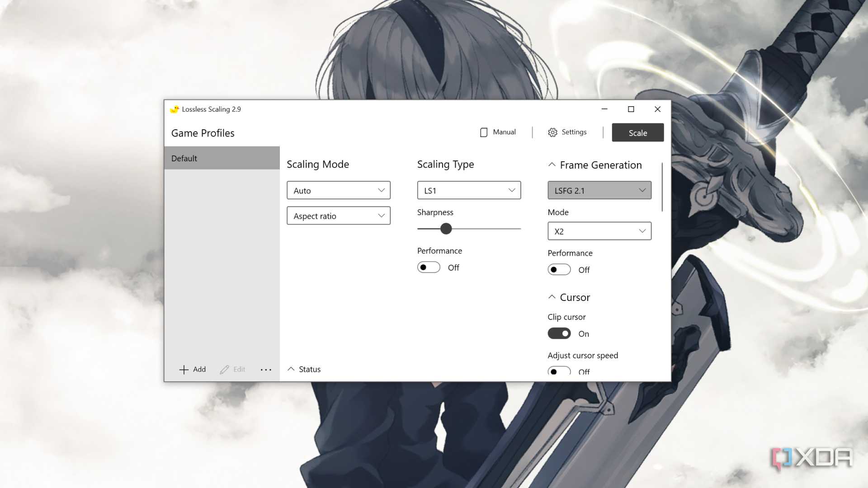Enable the Adjust cursor speed switch
This screenshot has height=488, width=868.
[559, 371]
